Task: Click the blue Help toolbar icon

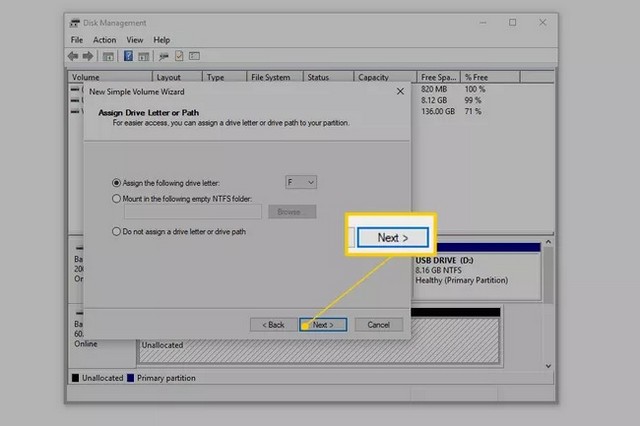Action: coord(128,56)
